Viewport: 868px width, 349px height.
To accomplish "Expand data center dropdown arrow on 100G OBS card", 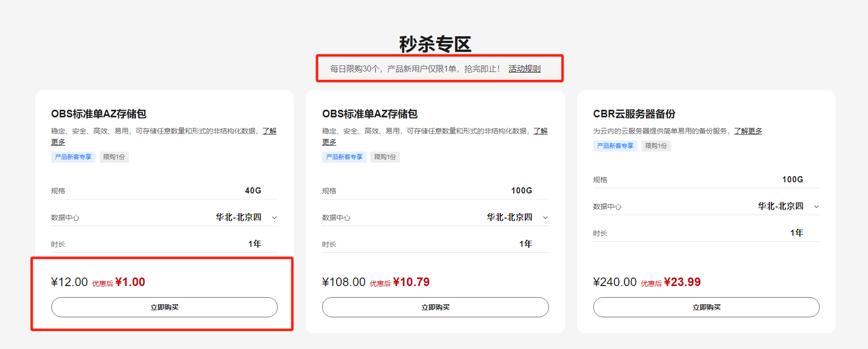I will tap(545, 218).
